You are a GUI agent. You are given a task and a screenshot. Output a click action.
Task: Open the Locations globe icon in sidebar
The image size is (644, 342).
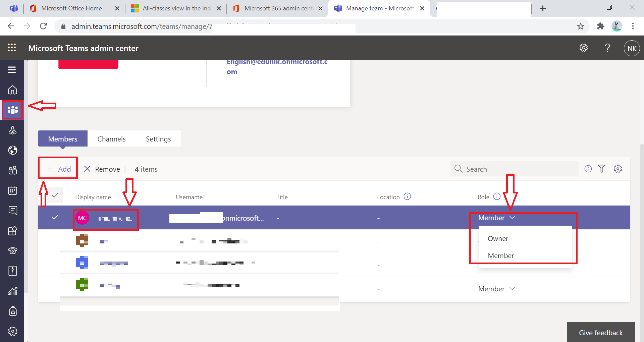pyautogui.click(x=12, y=150)
